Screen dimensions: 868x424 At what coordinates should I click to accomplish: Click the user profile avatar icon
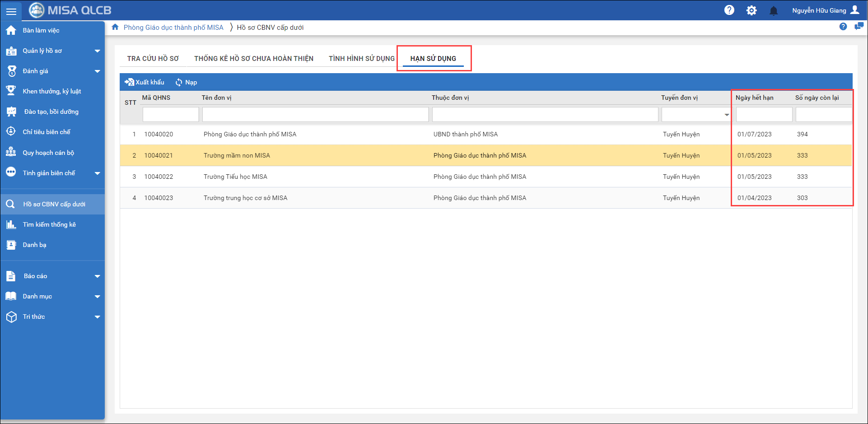[855, 10]
